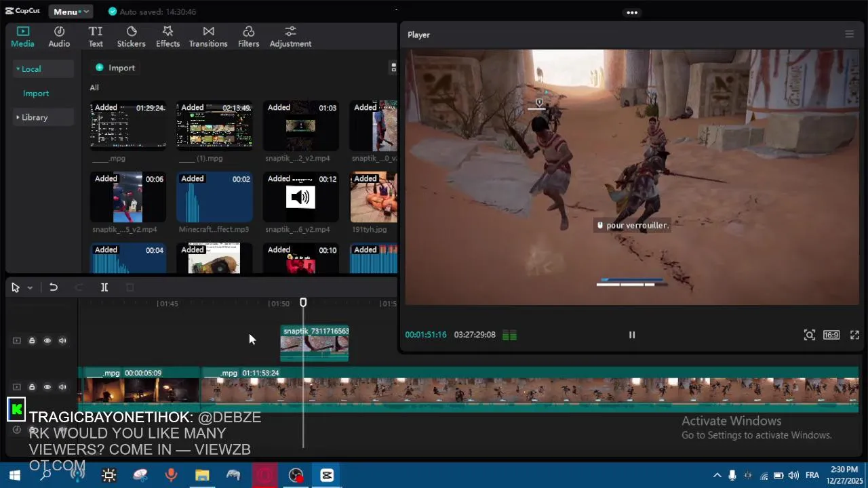Open the Transitions tab

coord(208,37)
